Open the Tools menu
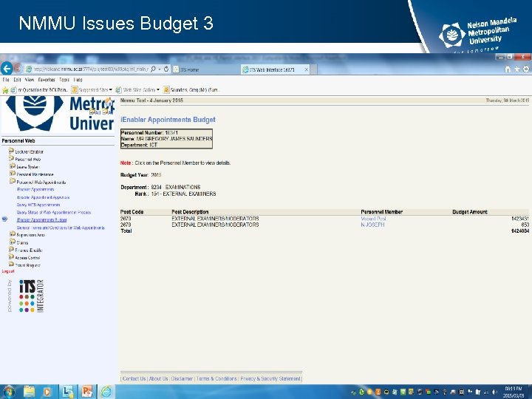Viewport: 532px width, 399px height. click(x=64, y=80)
